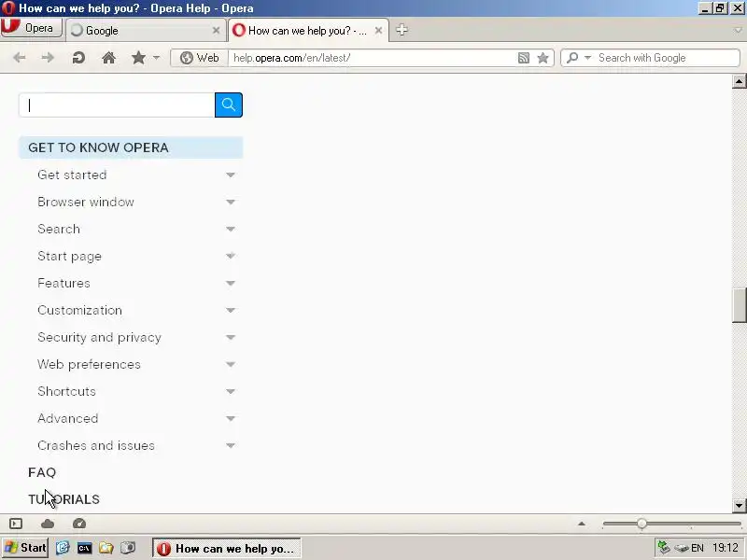Expand the Shortcuts arrow
Screen dimensions: 747x560
point(231,391)
